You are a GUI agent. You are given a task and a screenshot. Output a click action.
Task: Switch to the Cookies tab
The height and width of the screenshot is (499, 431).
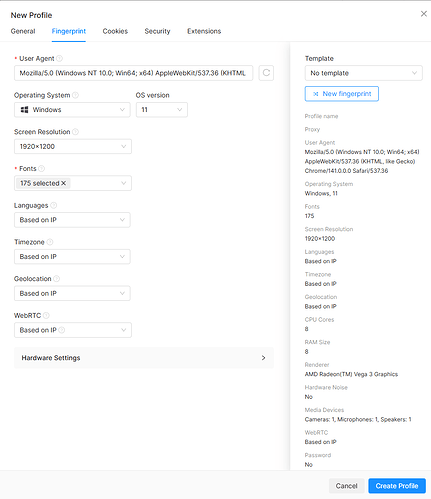115,31
